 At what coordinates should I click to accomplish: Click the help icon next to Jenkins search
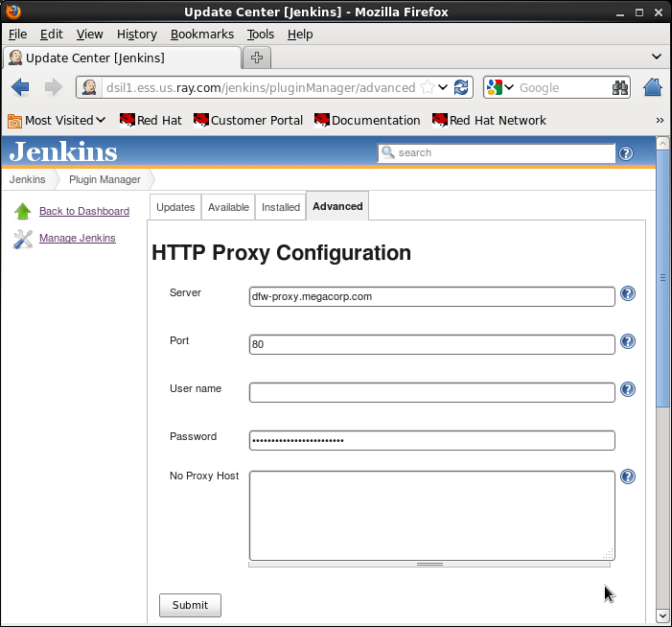[626, 153]
